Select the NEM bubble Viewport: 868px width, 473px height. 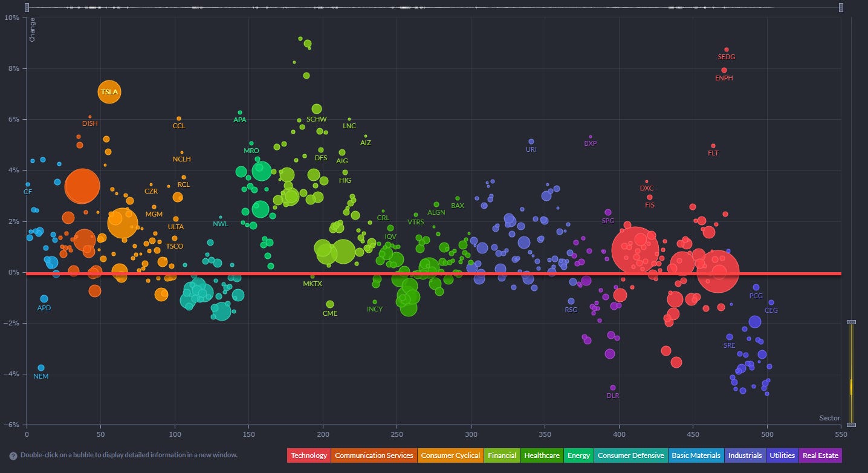[x=41, y=368]
